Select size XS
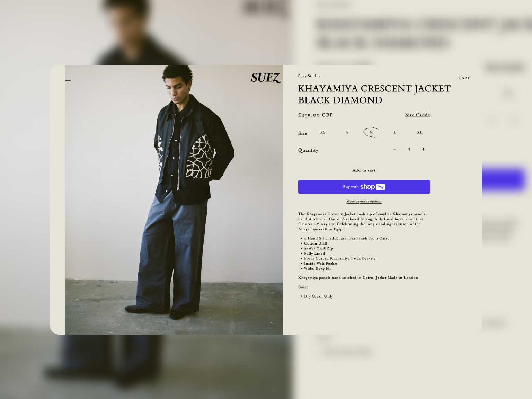Screen dimensions: 532x399 coord(323,132)
